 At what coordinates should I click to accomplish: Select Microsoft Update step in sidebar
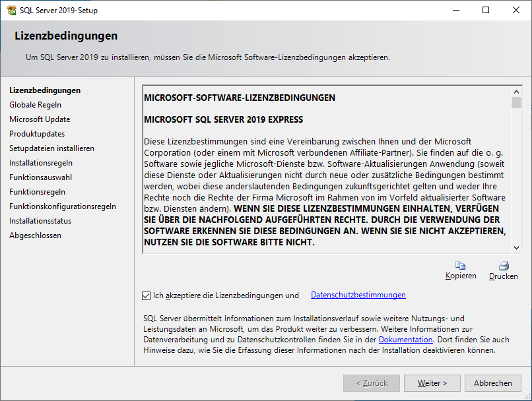[x=40, y=119]
